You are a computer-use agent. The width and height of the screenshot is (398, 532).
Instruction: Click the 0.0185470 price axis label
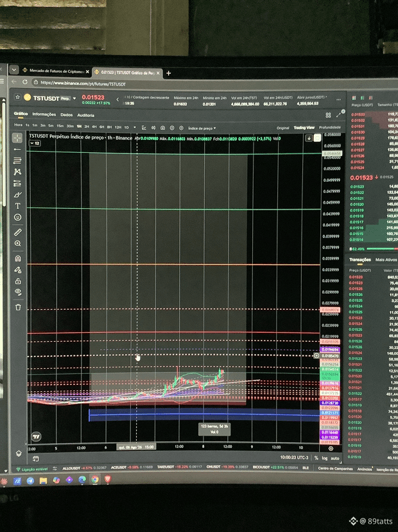coord(330,356)
